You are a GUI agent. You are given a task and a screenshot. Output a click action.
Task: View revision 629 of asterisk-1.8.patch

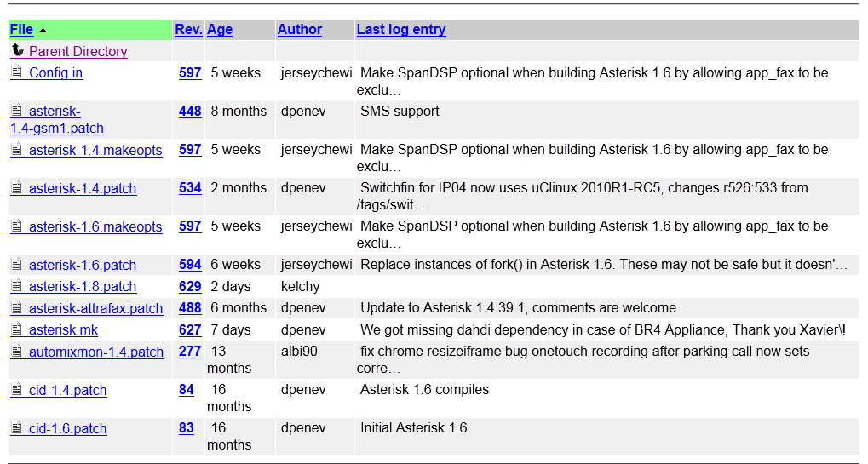click(190, 287)
